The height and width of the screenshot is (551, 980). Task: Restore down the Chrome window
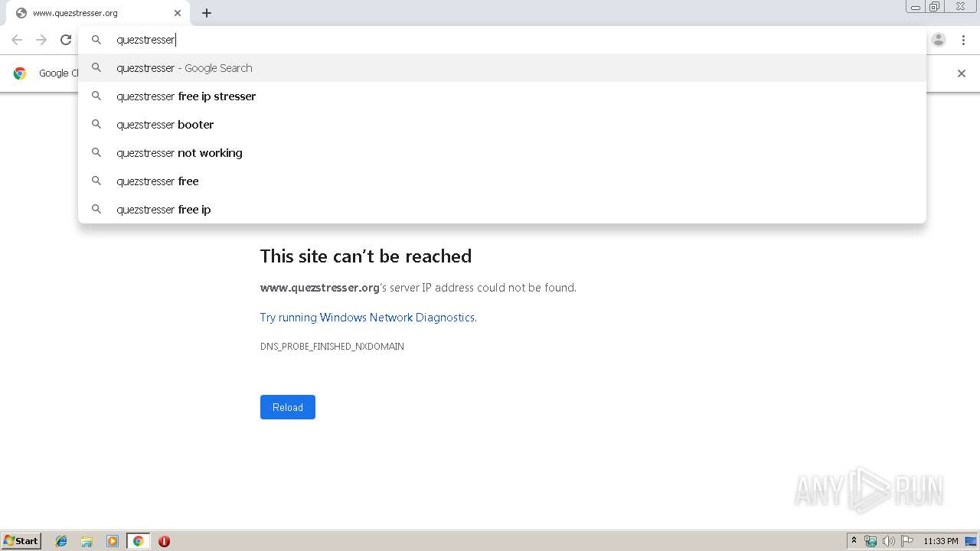pos(935,7)
